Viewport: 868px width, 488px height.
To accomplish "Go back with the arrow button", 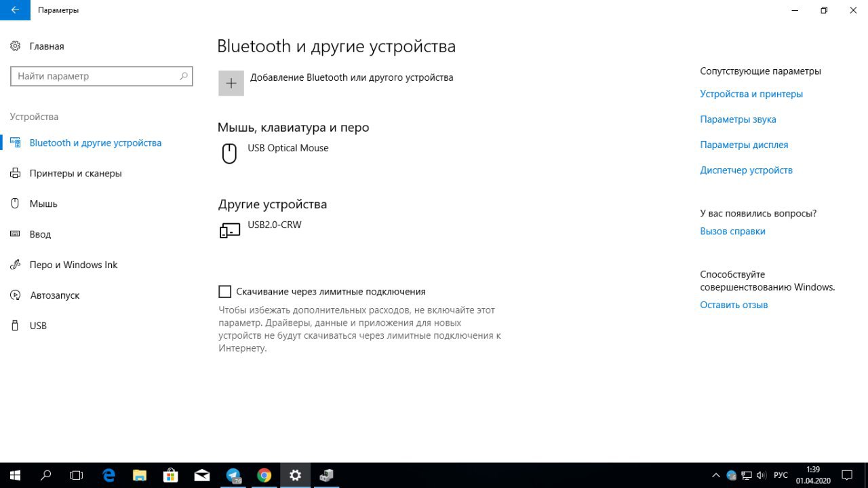I will (x=15, y=10).
